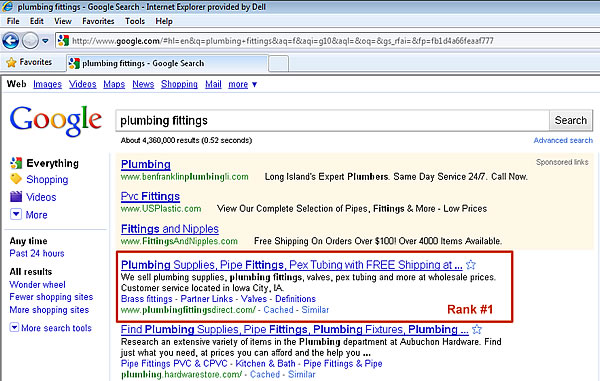Image resolution: width=600 pixels, height=381 pixels.
Task: Open the Mail link in top navigation
Action: (x=213, y=84)
